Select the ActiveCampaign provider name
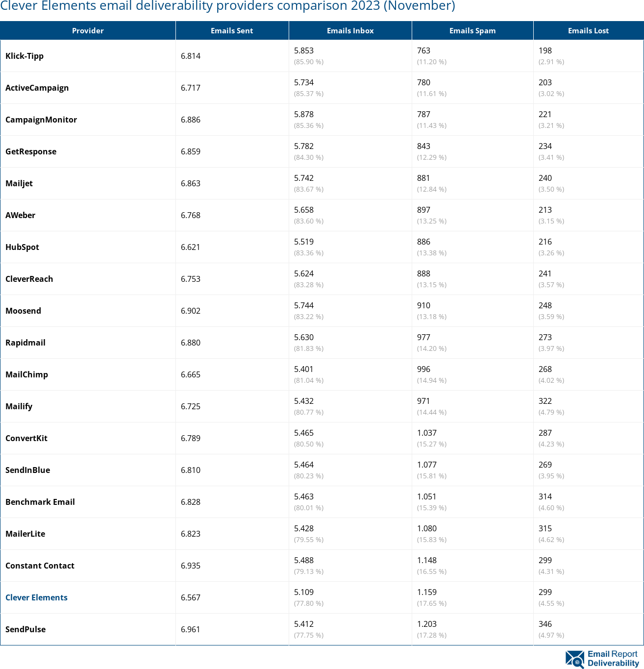 [37, 88]
